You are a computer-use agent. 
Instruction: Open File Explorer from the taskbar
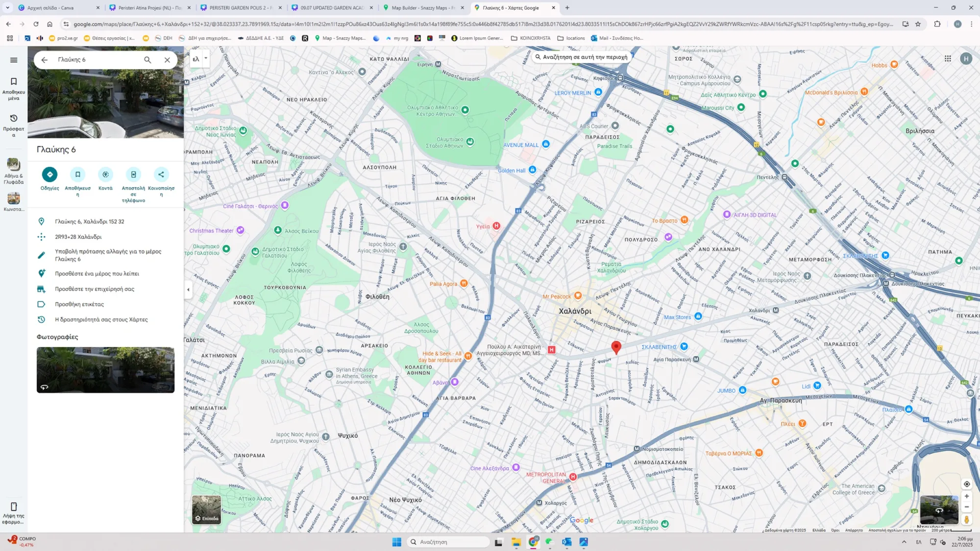(516, 542)
